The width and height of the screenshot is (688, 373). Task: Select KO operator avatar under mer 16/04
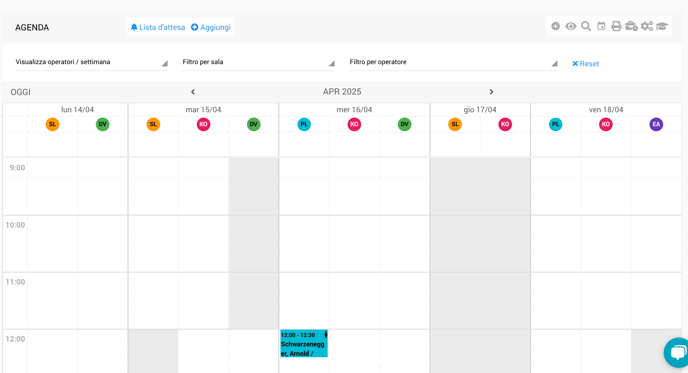click(354, 124)
